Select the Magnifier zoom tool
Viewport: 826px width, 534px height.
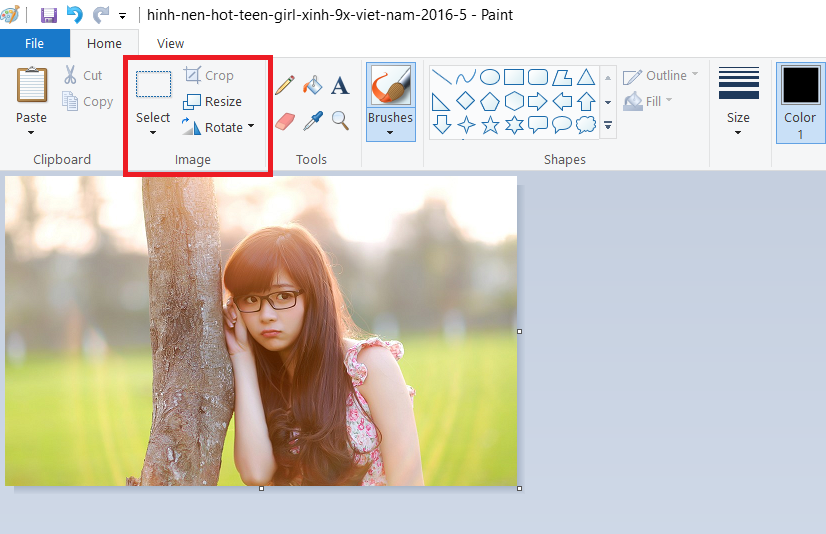pyautogui.click(x=340, y=121)
